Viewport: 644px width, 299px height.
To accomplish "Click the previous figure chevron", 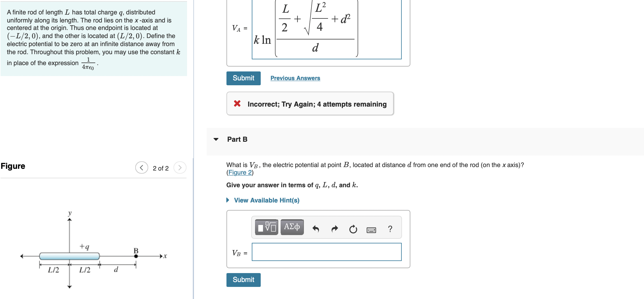I will click(x=141, y=168).
